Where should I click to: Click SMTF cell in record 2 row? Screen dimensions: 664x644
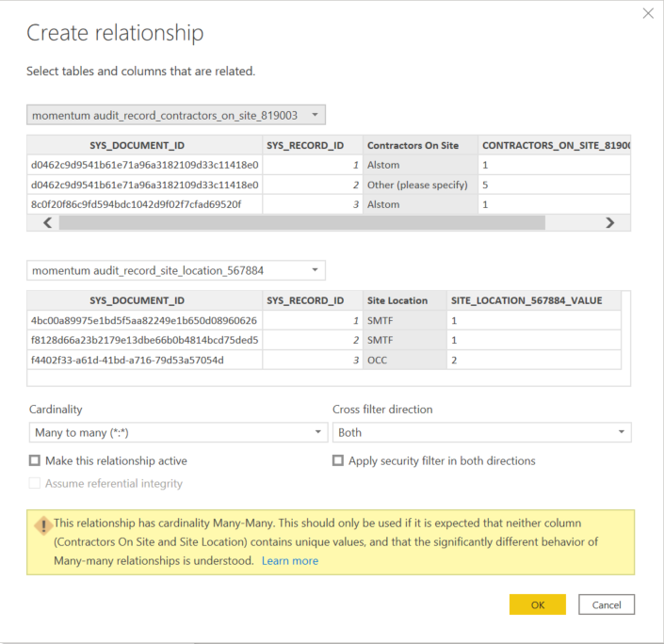tap(404, 340)
